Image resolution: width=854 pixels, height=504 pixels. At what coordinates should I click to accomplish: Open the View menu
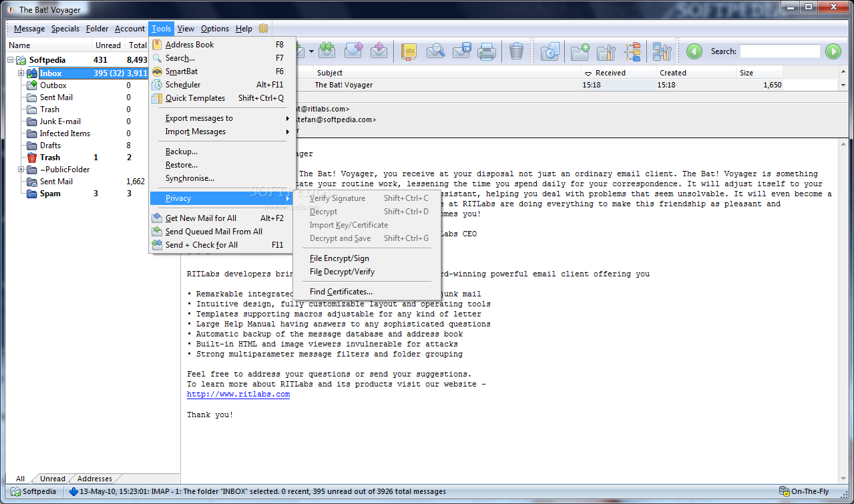pyautogui.click(x=186, y=29)
